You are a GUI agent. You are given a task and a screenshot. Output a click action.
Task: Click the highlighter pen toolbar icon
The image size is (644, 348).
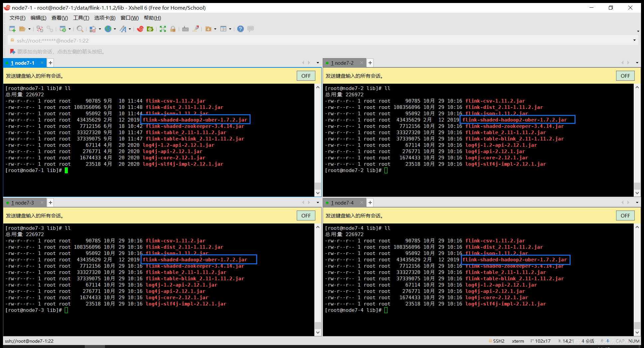tap(196, 29)
